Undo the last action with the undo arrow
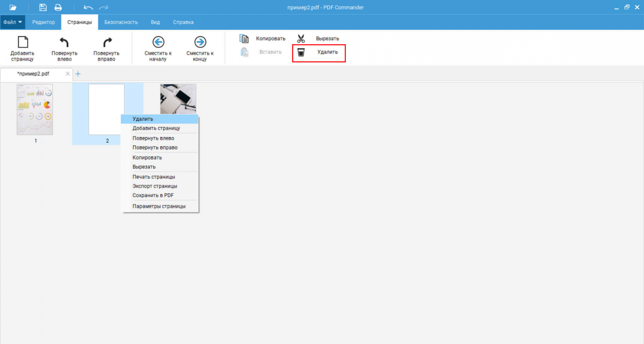The height and width of the screenshot is (344, 644). point(88,7)
